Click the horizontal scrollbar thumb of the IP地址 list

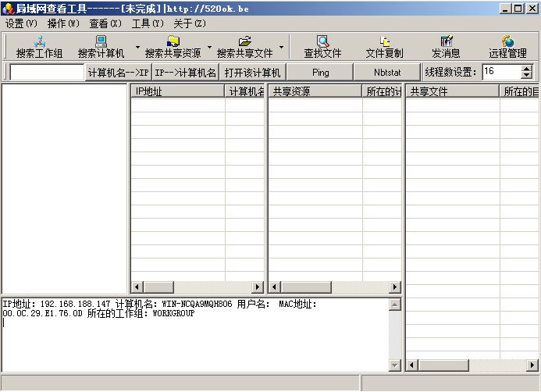click(158, 287)
